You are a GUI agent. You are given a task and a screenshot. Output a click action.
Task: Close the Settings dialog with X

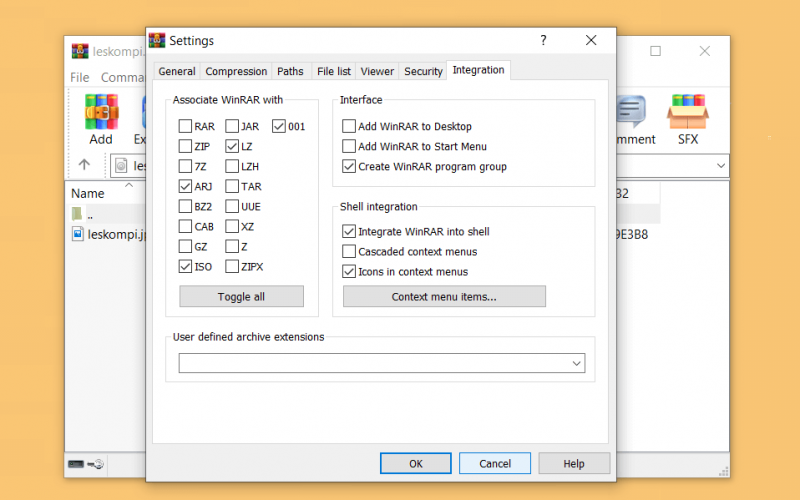(591, 40)
